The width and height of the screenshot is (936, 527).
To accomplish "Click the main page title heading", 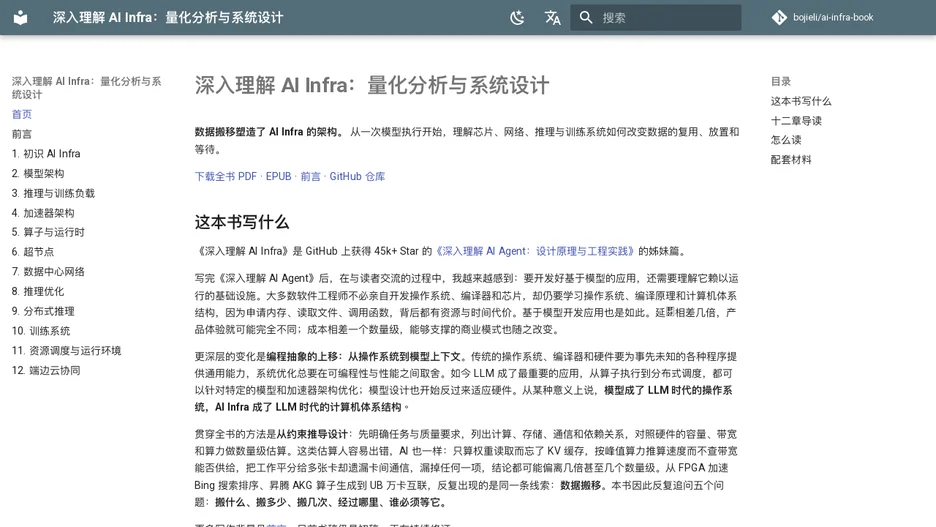I will click(371, 85).
